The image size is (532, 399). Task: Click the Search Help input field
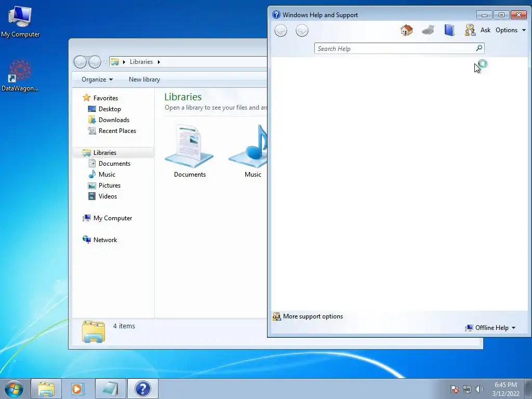click(x=395, y=48)
